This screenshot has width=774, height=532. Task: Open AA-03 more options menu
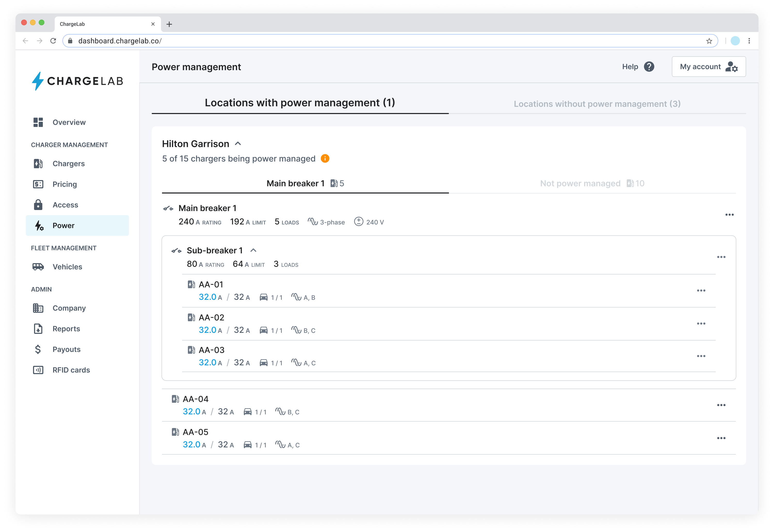click(x=701, y=356)
